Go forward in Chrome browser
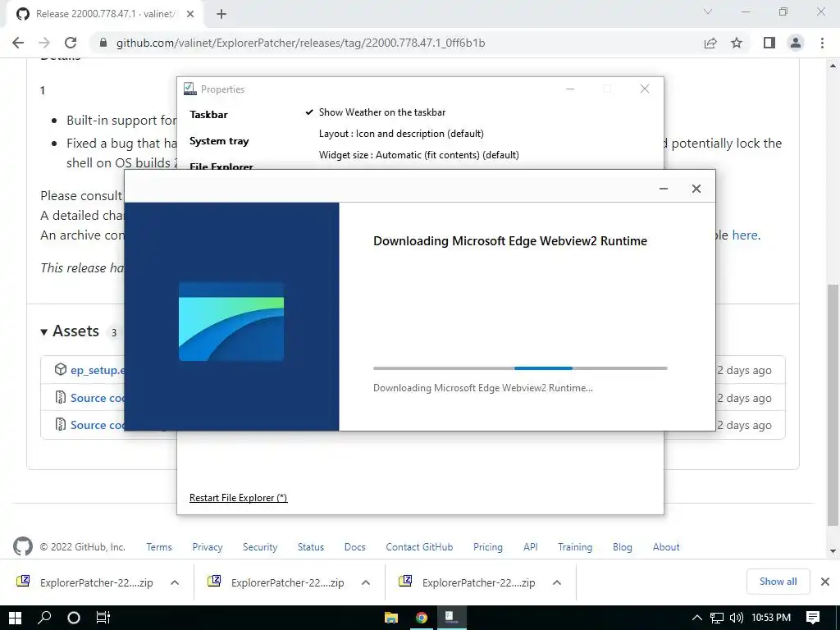The width and height of the screenshot is (840, 630). click(x=44, y=43)
